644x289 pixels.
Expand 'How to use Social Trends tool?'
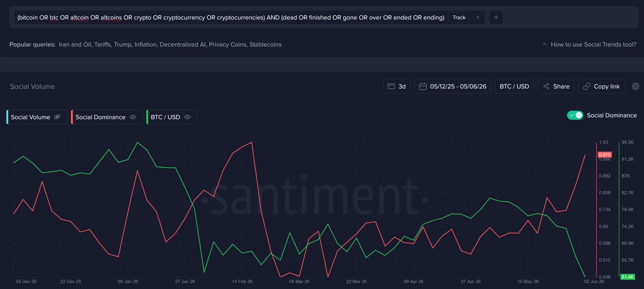[x=589, y=45]
